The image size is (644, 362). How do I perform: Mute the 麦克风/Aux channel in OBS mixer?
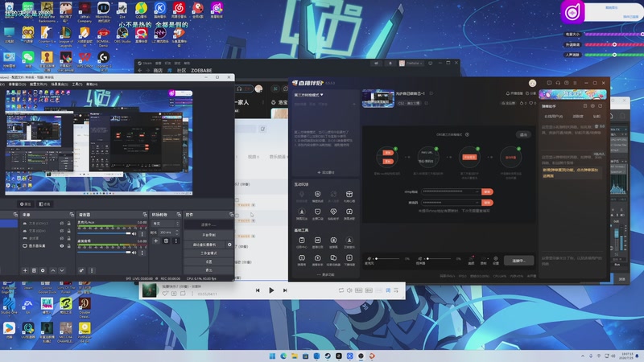pos(134,233)
